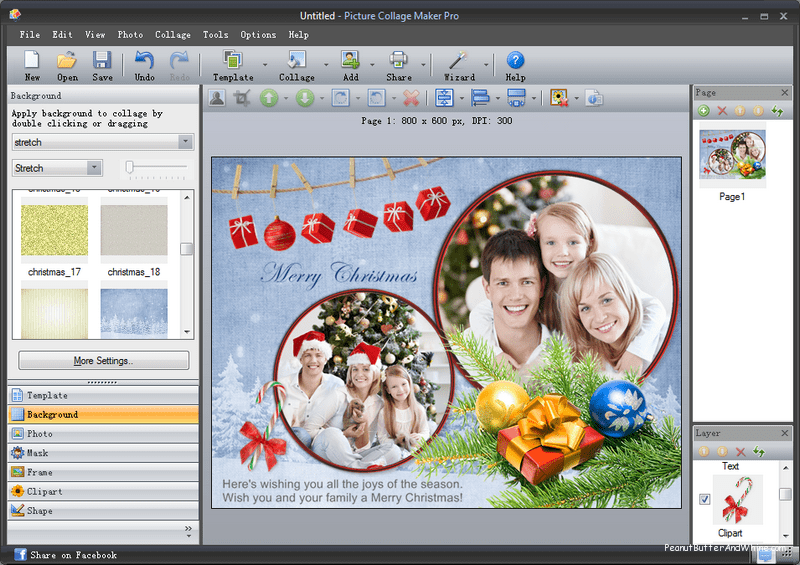Click the More Settings button

point(103,360)
